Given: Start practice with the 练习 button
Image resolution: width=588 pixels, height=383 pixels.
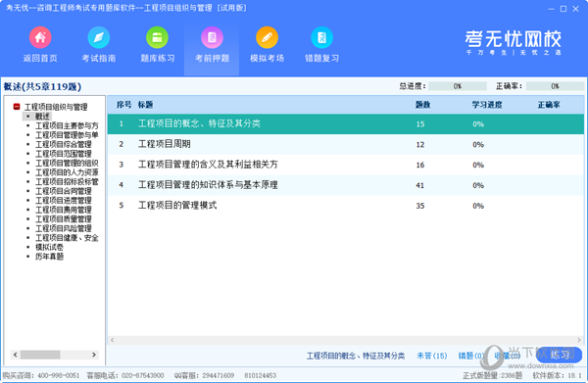Looking at the screenshot, I should pos(559,355).
